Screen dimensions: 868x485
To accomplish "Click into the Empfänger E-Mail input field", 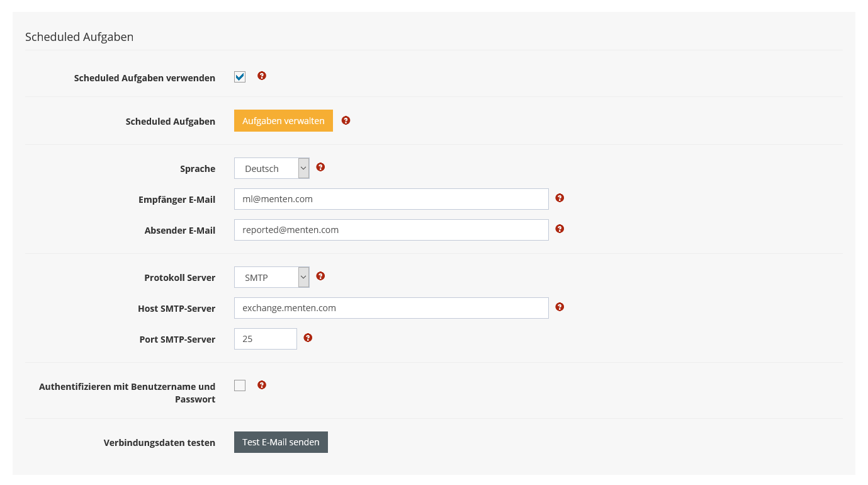I will [x=391, y=199].
